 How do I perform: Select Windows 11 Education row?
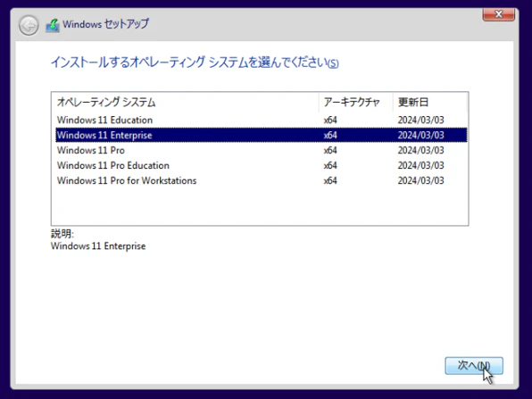[262, 120]
